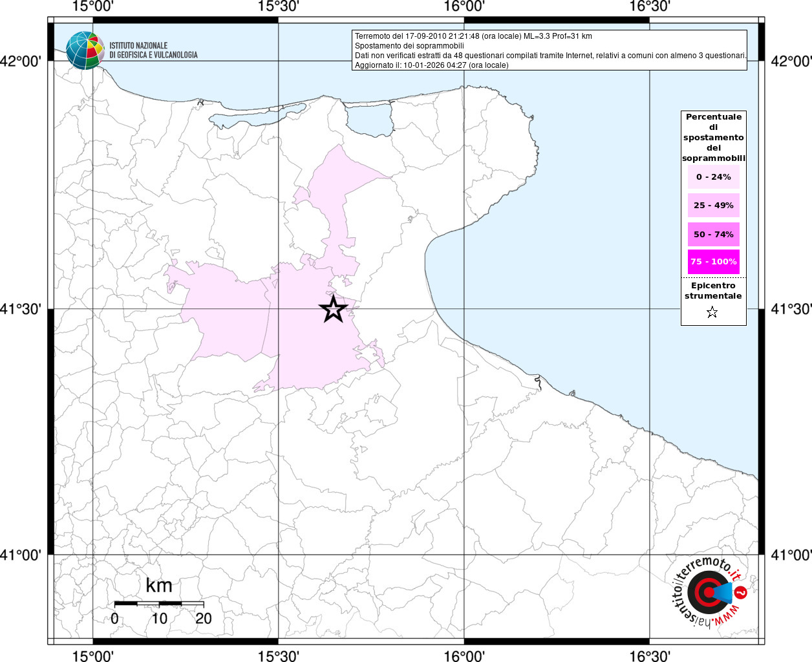812x662 pixels.
Task: Click the star symbol in the legend
Action: click(x=712, y=313)
